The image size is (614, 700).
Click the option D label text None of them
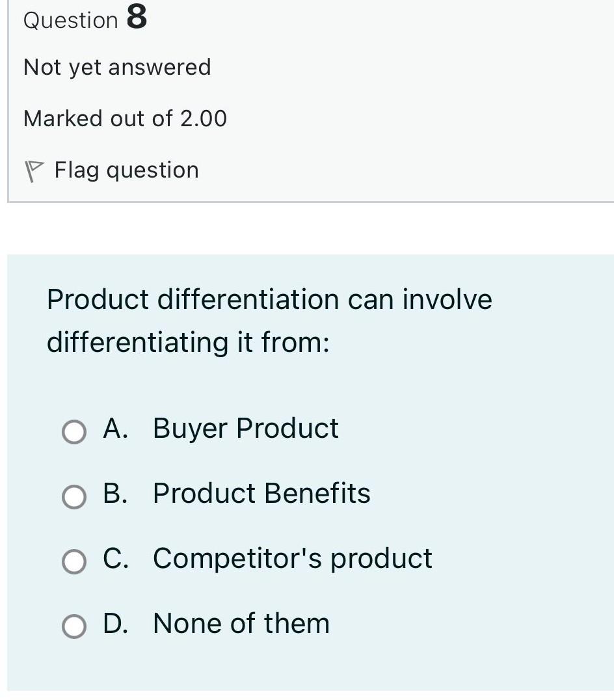point(241,623)
